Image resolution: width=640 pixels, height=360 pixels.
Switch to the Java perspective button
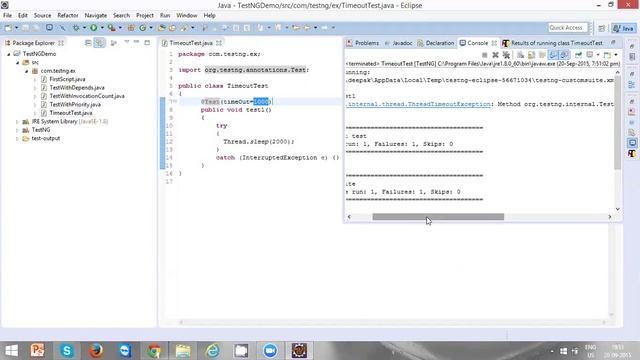pos(624,28)
